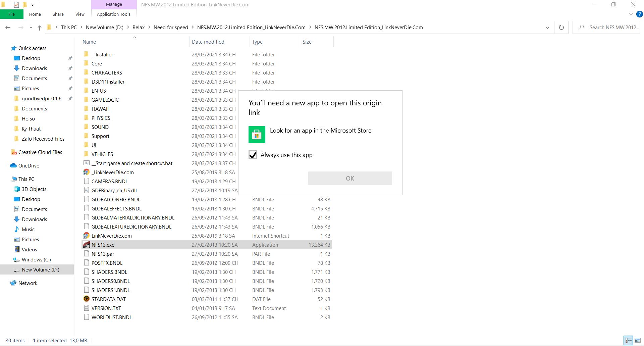This screenshot has height=346, width=644.
Task: Click Look for an app in the Microsoft Store
Action: (320, 131)
